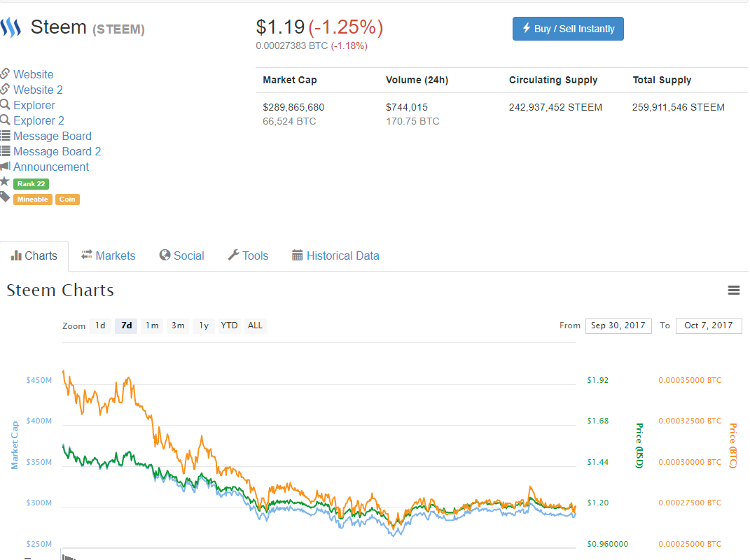Click the list icon beside Message Board 2
Image resolution: width=750 pixels, height=560 pixels.
5,151
